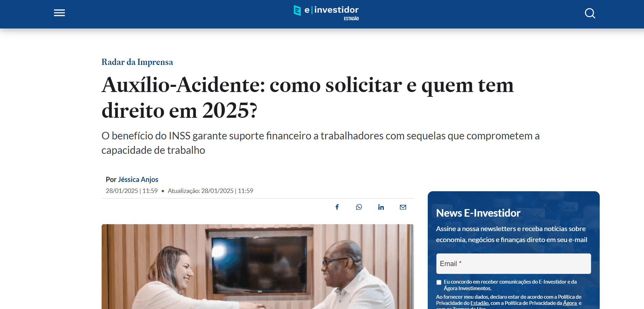Share the article on LinkedIn
Image resolution: width=644 pixels, height=309 pixels.
click(381, 207)
